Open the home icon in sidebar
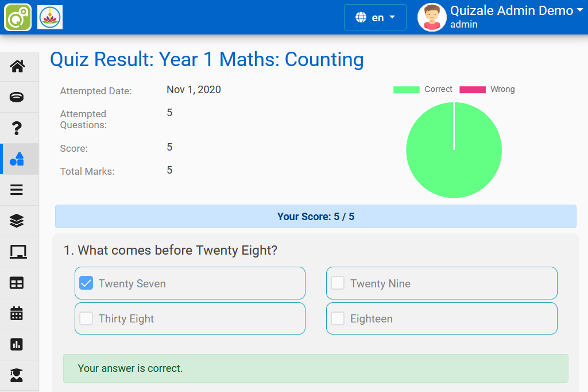588x392 pixels. (x=17, y=66)
